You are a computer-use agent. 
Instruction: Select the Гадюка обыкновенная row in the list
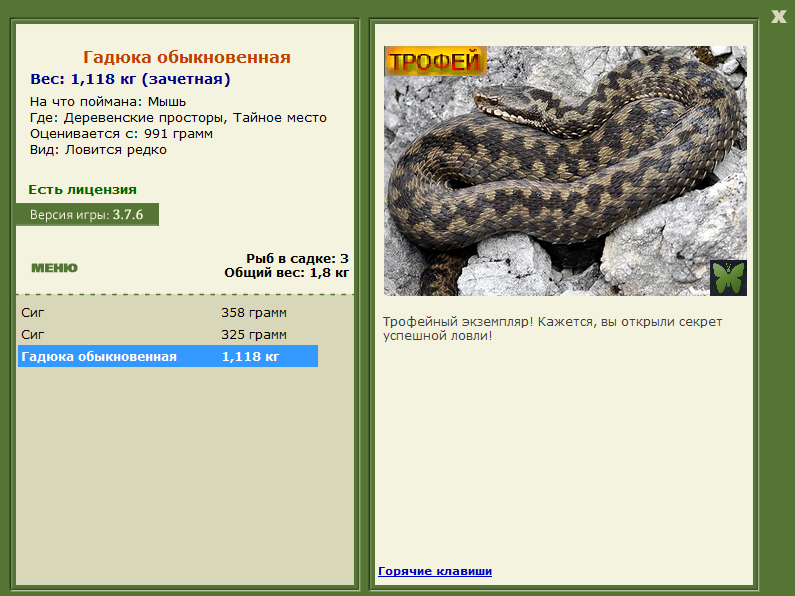pyautogui.click(x=168, y=356)
